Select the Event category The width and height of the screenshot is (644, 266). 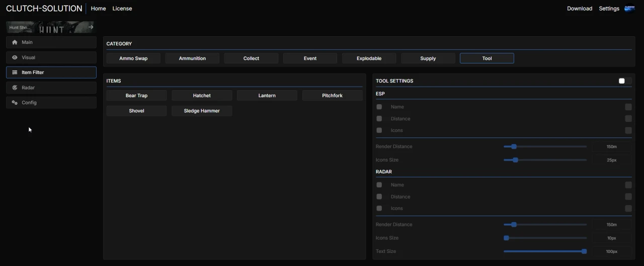[310, 58]
